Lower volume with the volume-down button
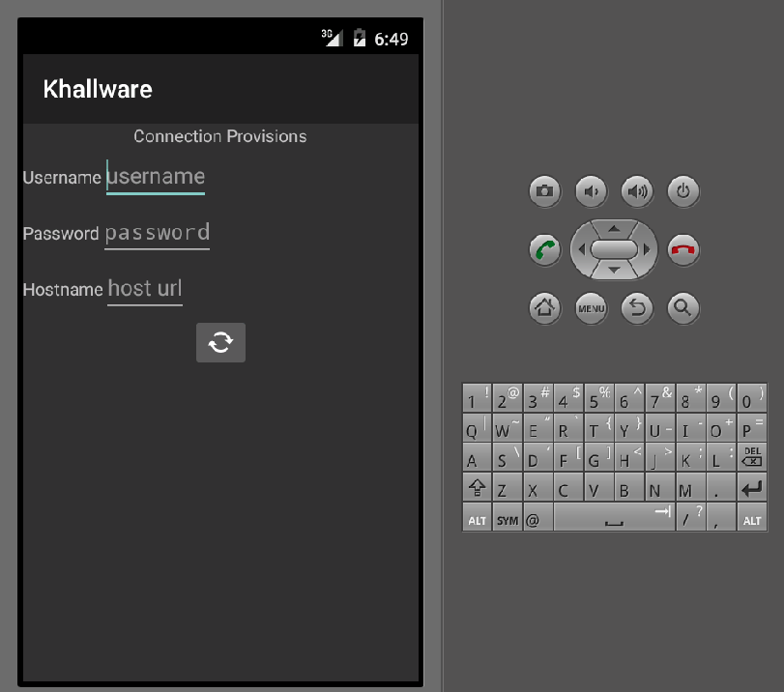 591,191
